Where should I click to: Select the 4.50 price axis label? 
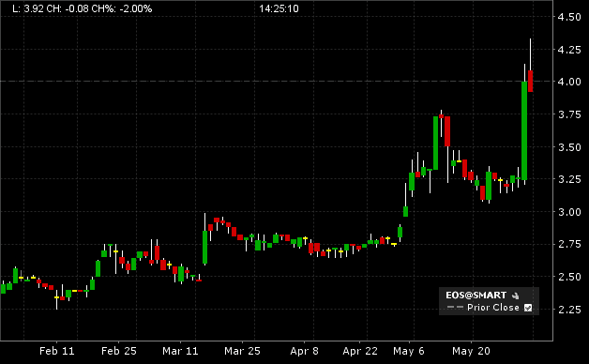(569, 17)
